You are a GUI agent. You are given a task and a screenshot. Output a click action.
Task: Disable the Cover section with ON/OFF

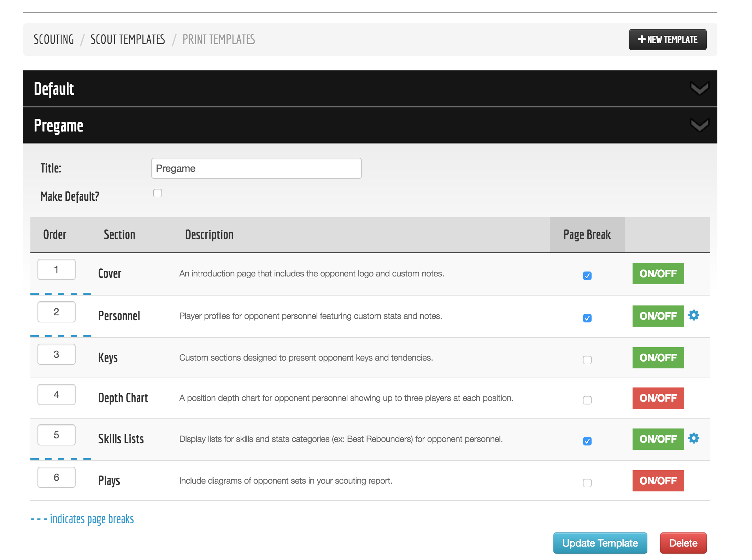click(x=658, y=273)
